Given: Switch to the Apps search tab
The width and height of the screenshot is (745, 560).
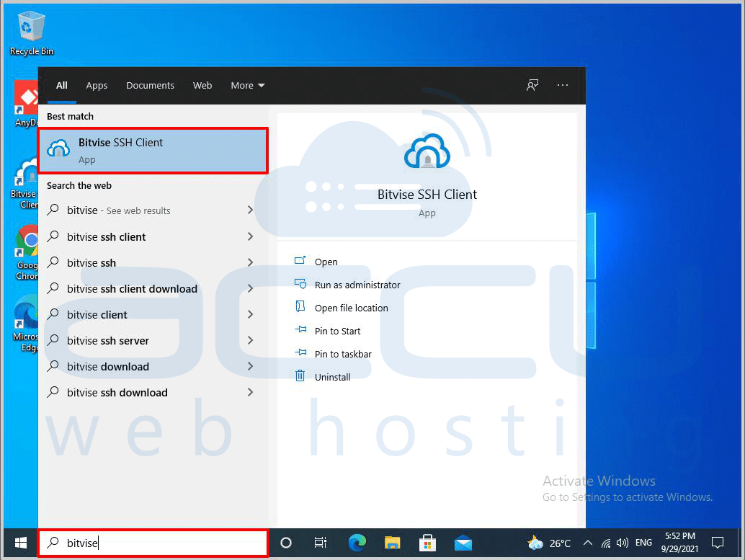Looking at the screenshot, I should (x=97, y=86).
